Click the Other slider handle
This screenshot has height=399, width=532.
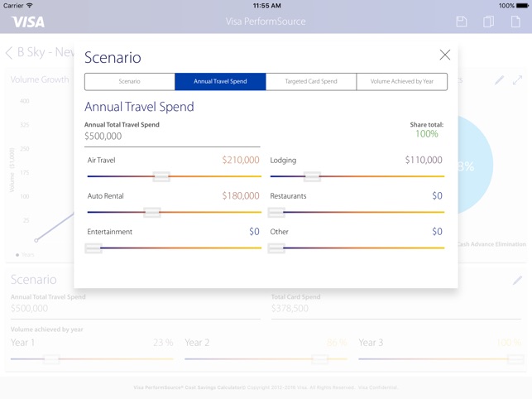(276, 248)
